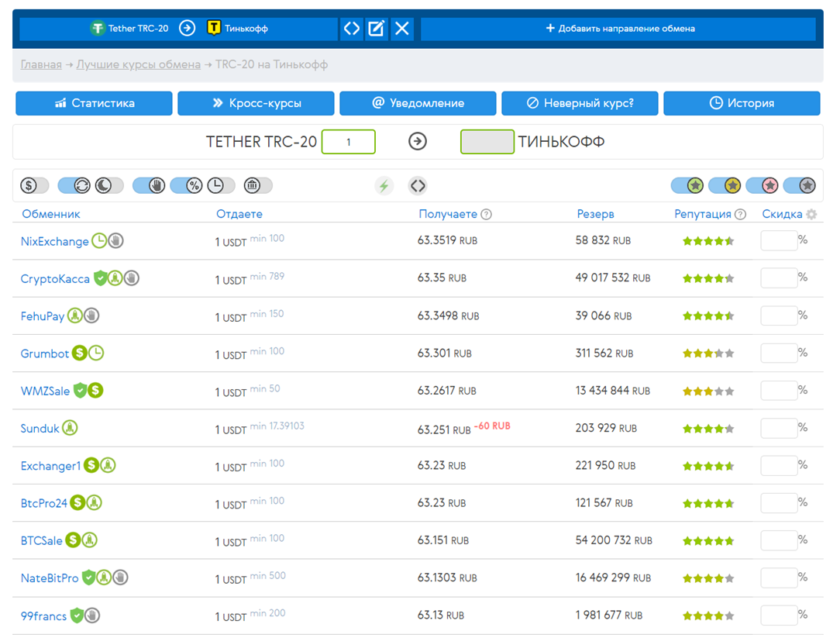Open the BTCSale exchanger link
Image resolution: width=840 pixels, height=638 pixels.
pos(41,541)
